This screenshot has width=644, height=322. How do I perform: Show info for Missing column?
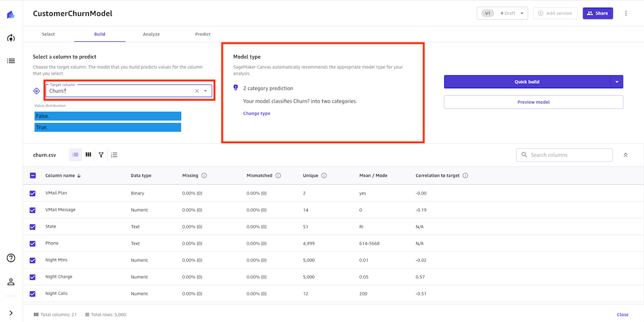point(204,175)
